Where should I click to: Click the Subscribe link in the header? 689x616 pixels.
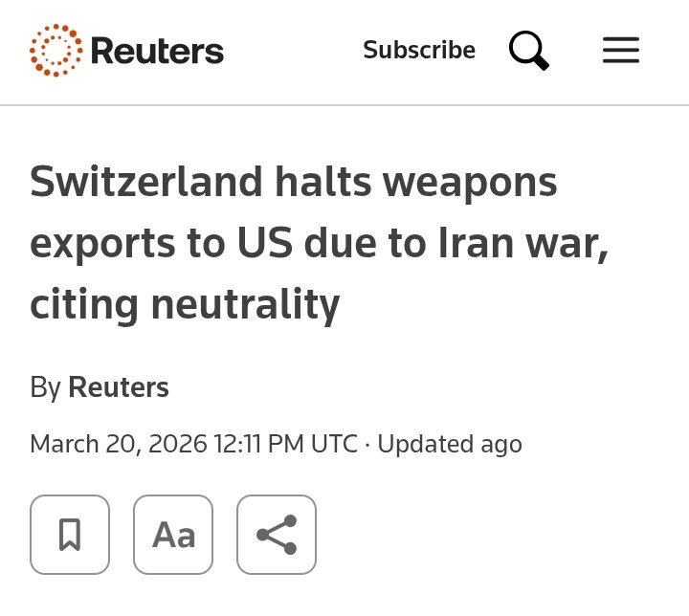pos(419,50)
